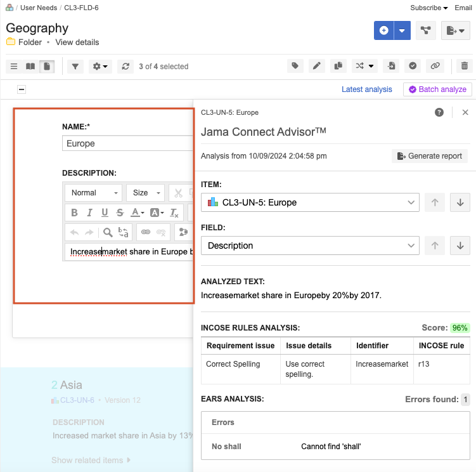Screen dimensions: 476x472
Task: Click the Batch analyze button
Action: click(x=437, y=89)
